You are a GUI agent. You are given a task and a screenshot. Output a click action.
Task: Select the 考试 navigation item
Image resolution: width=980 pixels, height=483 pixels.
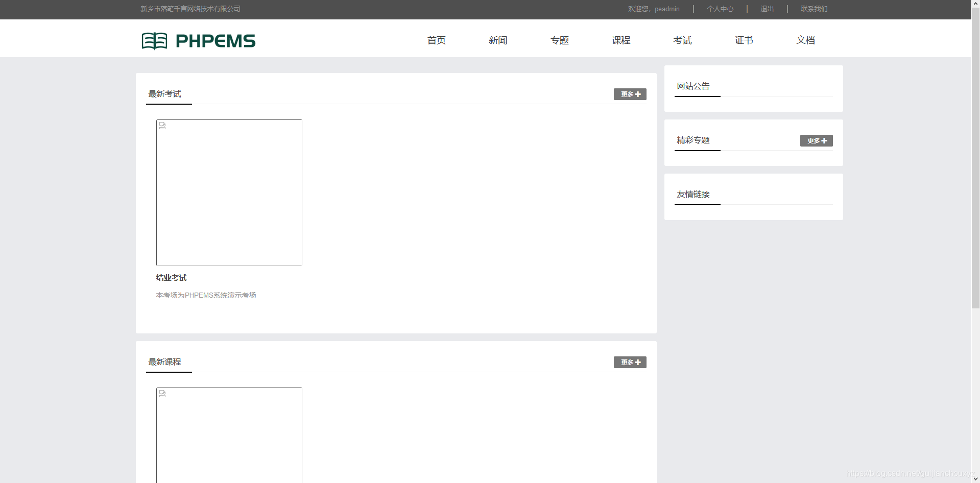pyautogui.click(x=682, y=40)
